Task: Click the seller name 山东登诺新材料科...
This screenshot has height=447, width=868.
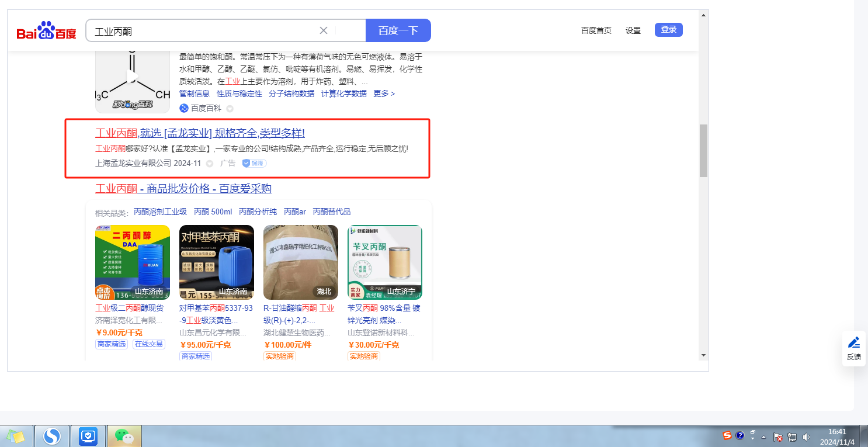Action: (381, 332)
